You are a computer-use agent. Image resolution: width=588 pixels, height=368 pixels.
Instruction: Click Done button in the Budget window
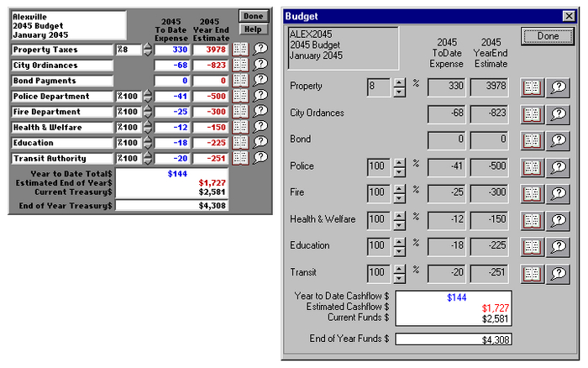[548, 36]
